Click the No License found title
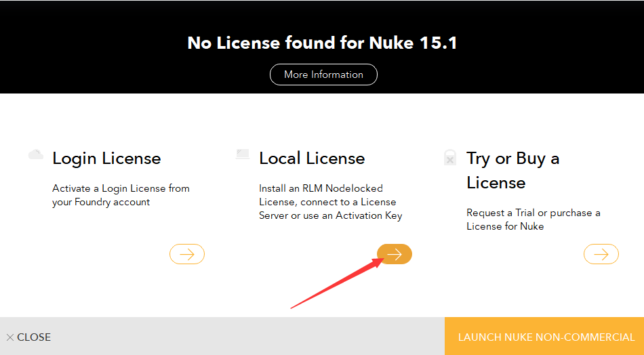This screenshot has width=644, height=355. [x=322, y=43]
